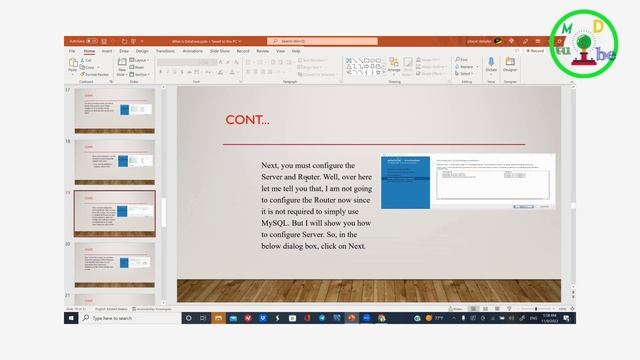This screenshot has height=360, width=640.
Task: Click the Notes button in status bar
Action: (456, 309)
